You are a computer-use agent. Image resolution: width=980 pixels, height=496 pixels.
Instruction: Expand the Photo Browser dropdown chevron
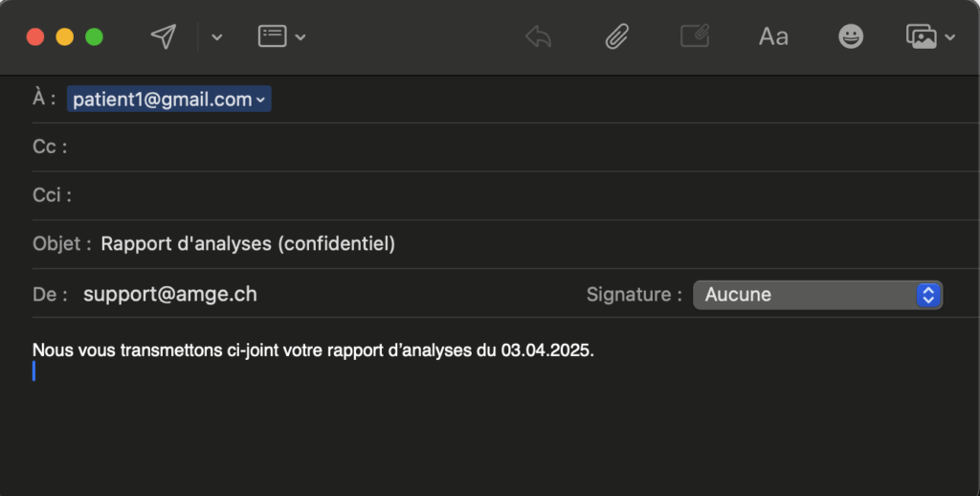coord(949,37)
